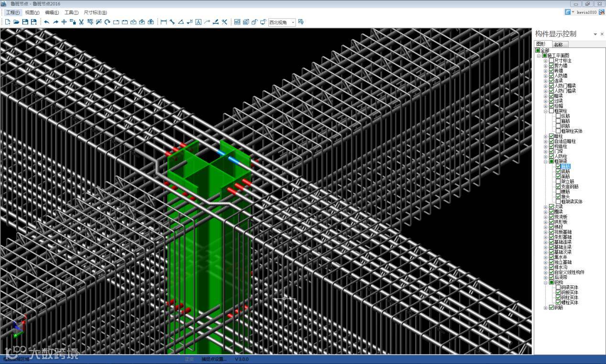Collapse the 框架梁 tree node
This screenshot has height=364, width=606.
tap(545, 161)
